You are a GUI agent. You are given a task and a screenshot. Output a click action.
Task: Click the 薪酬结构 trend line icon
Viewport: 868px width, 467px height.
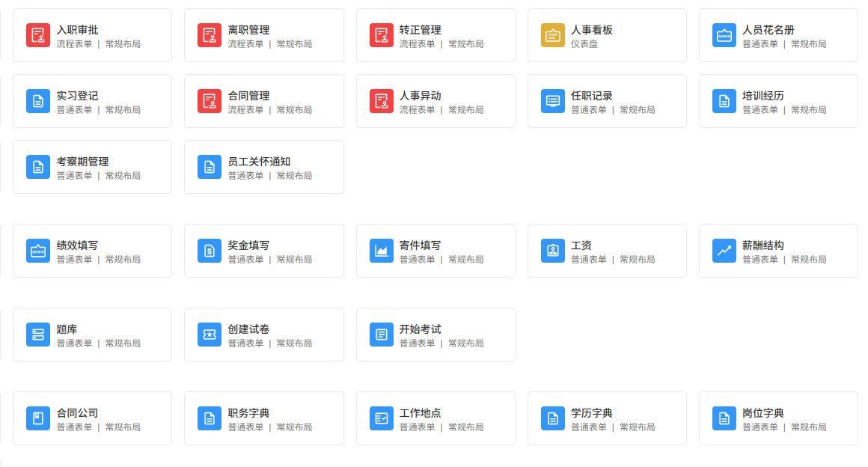(x=724, y=251)
